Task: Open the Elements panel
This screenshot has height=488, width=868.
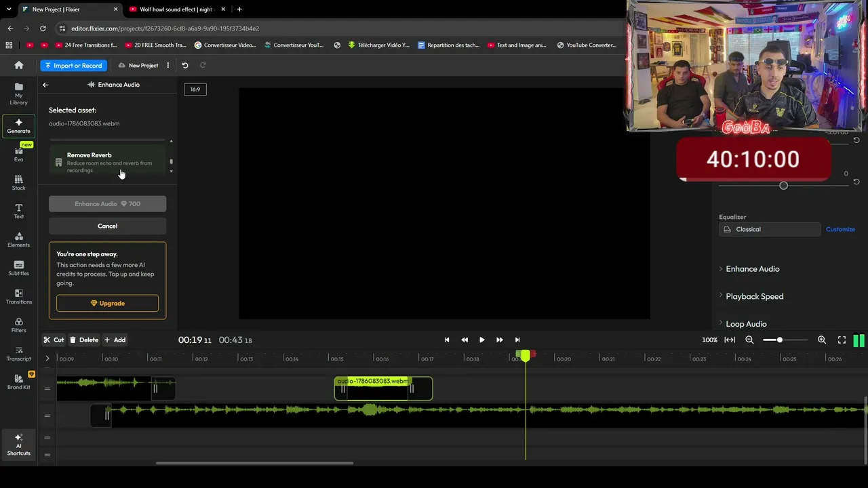Action: [18, 239]
